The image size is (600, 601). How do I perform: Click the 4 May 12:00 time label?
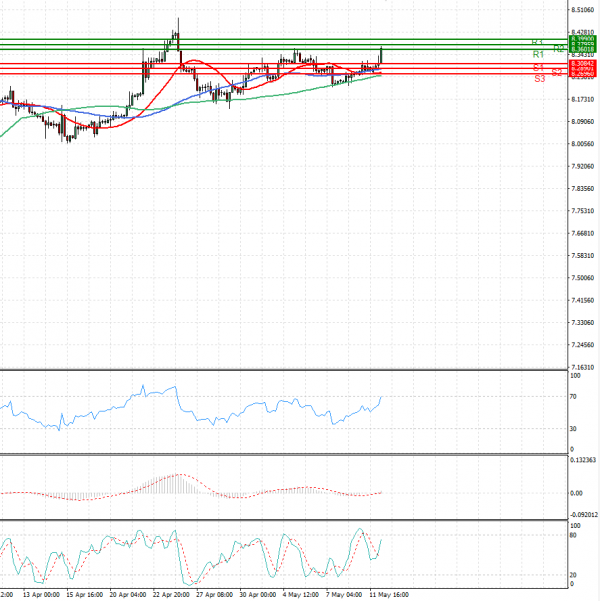pos(301,595)
